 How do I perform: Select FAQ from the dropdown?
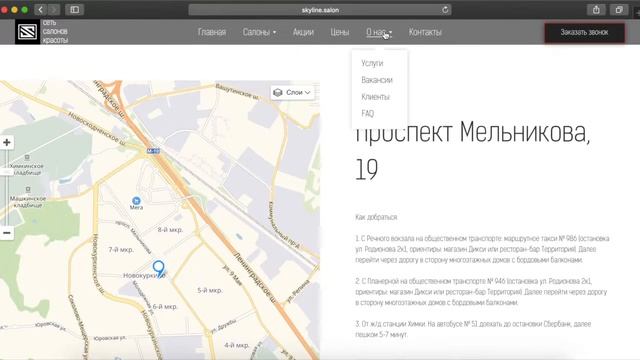[367, 113]
